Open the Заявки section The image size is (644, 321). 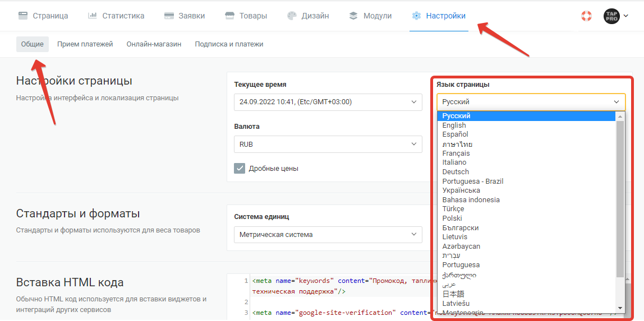click(x=192, y=16)
